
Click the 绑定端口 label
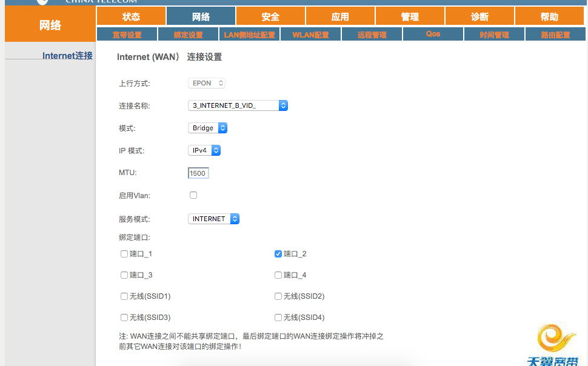coord(134,238)
